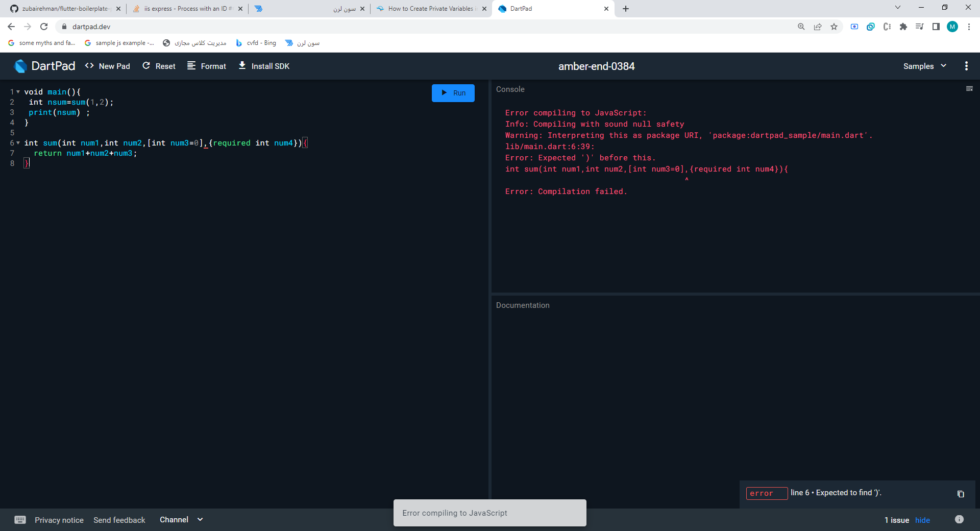
Task: Open DartPad vertical dots menu
Action: point(966,66)
